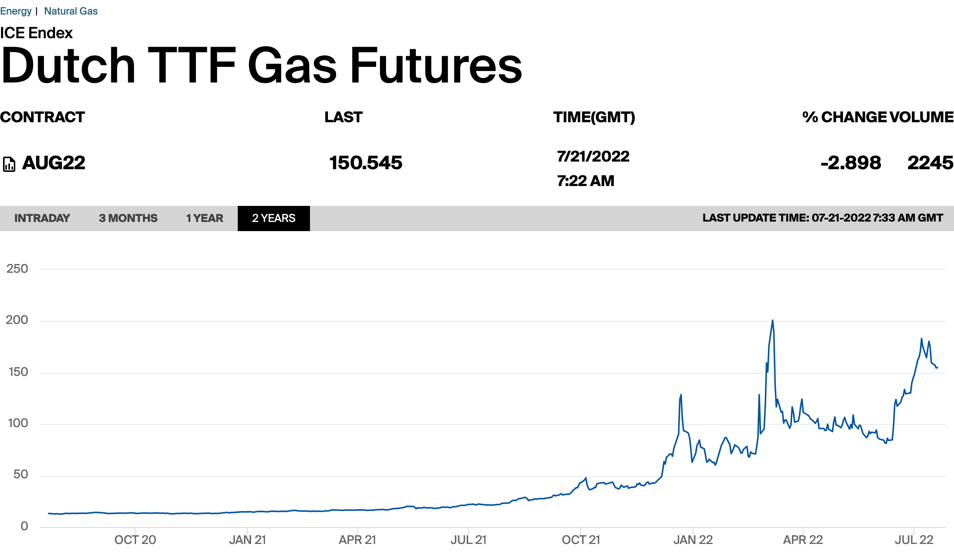Show the 1 Year chart view
The width and height of the screenshot is (954, 560).
204,218
